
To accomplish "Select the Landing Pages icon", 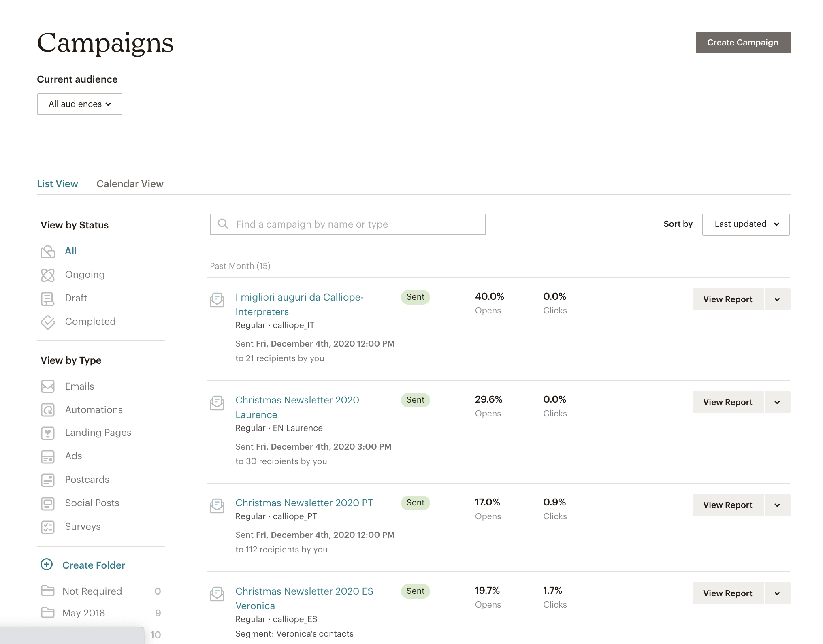I will 48,433.
